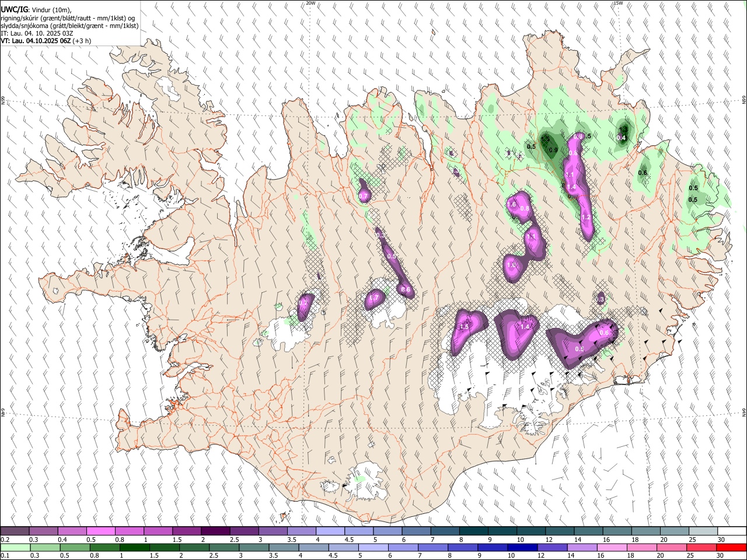
Task: Select the top-row legend swatch between 2 and 2.5
Action: (x=215, y=531)
